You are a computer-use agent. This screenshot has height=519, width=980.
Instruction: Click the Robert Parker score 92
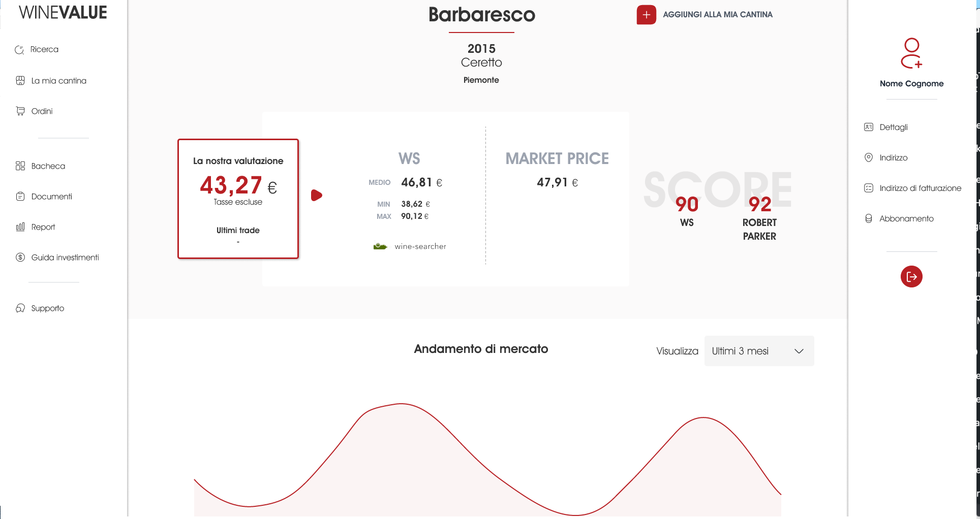pos(760,205)
